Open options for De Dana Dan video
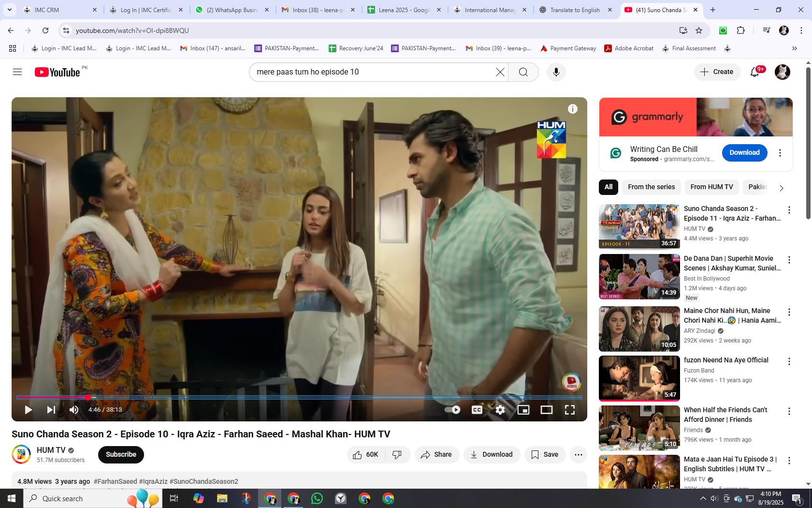 789,260
